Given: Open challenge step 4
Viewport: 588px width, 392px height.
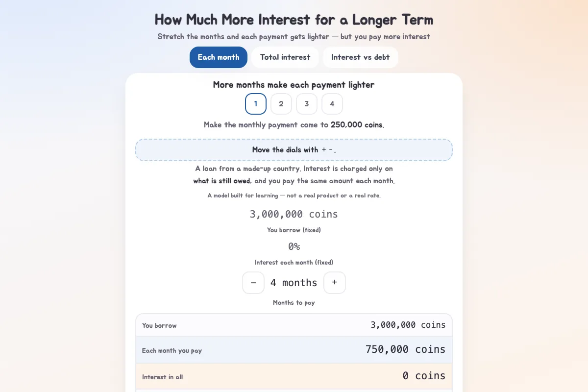Looking at the screenshot, I should pyautogui.click(x=332, y=104).
